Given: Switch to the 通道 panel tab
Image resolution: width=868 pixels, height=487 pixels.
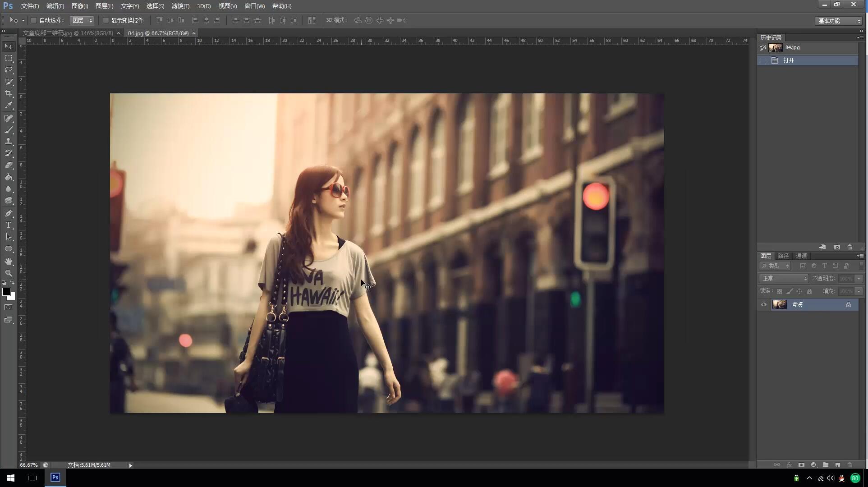Looking at the screenshot, I should (801, 256).
